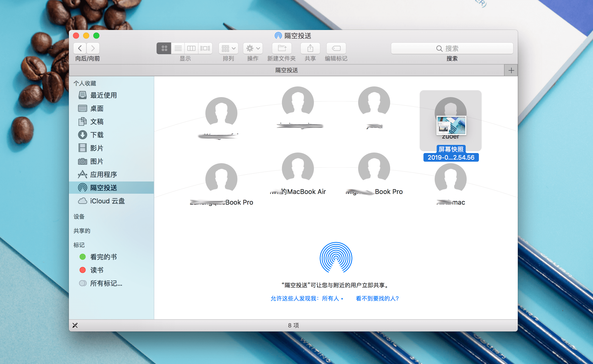The width and height of the screenshot is (593, 364).
Task: Click the 桌面 desktop icon
Action: (82, 109)
